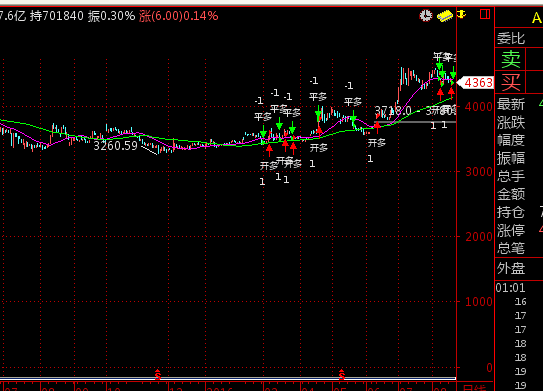Click the 2000 price axis label
This screenshot has height=391, width=543.
tap(479, 237)
